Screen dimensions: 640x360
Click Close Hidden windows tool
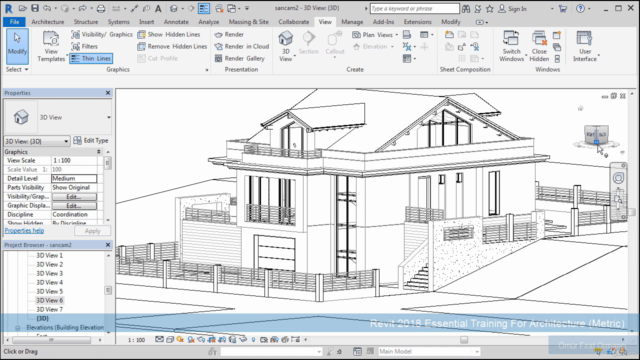click(539, 46)
